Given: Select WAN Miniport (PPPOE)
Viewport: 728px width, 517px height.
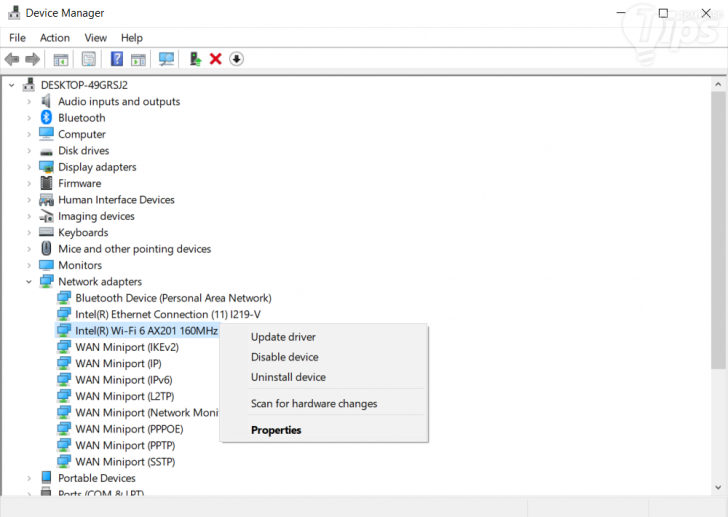Looking at the screenshot, I should [x=129, y=429].
